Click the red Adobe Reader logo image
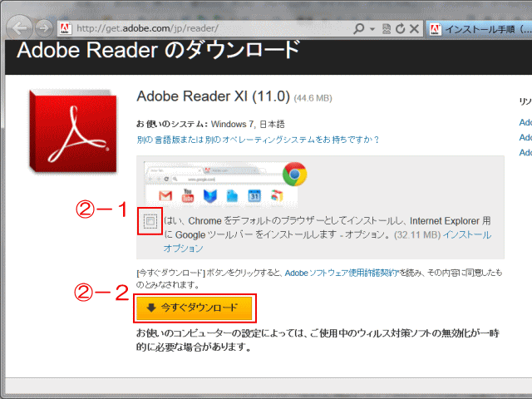Screen dimensions: 532x399 click(73, 131)
